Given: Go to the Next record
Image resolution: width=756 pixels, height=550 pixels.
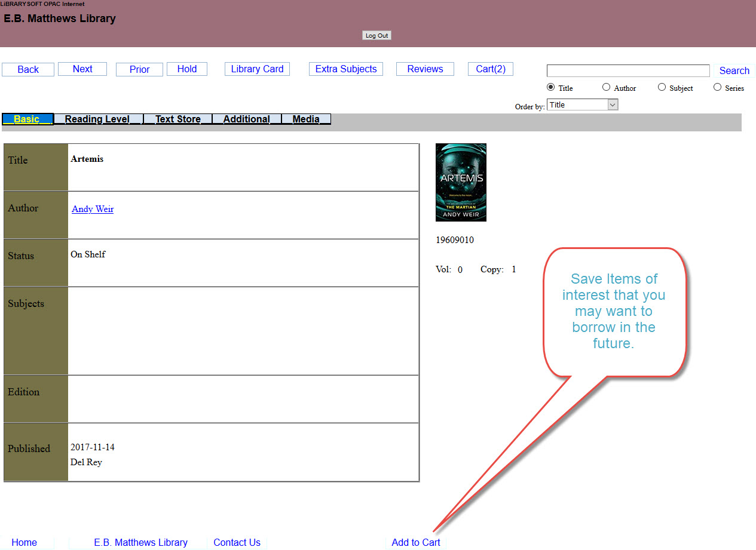Looking at the screenshot, I should coord(82,69).
